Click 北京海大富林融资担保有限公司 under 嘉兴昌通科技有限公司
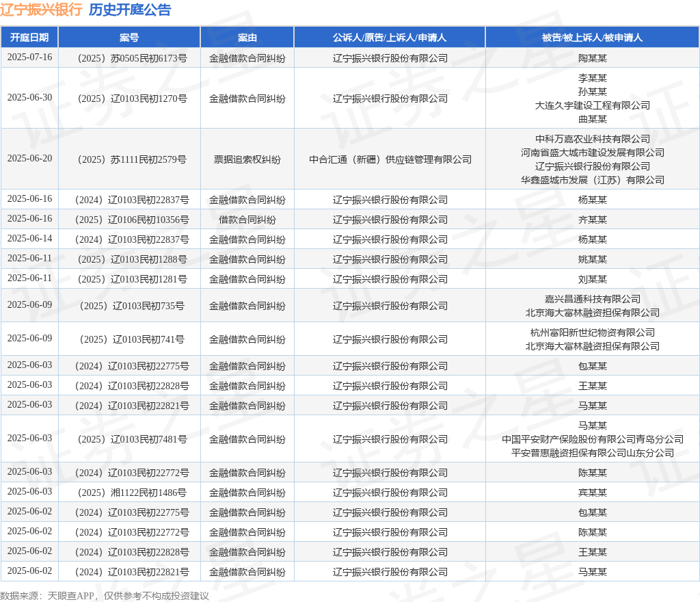700x602 pixels. [x=593, y=313]
